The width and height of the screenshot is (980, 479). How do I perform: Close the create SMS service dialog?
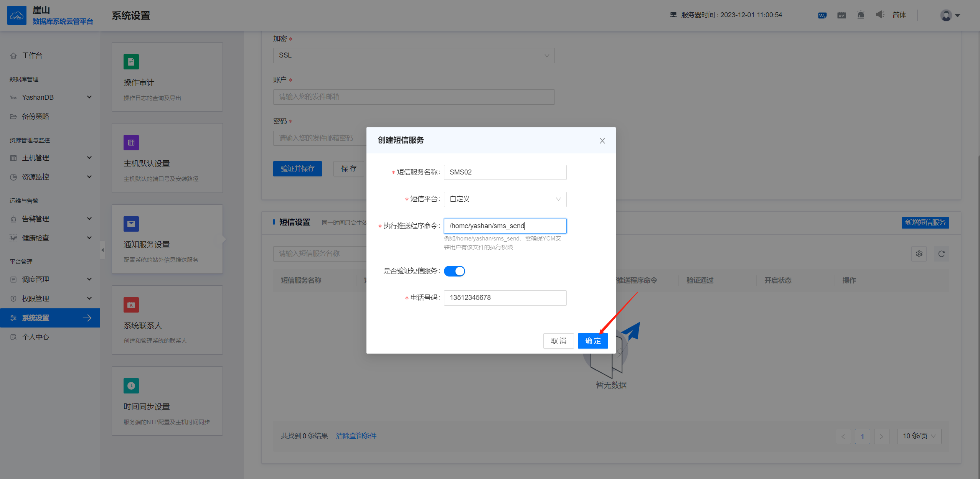[602, 141]
